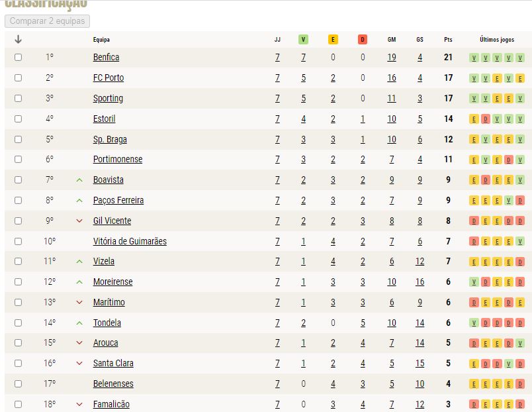This screenshot has height=412, width=532.
Task: Open the Vitória de Guimarães team link
Action: point(130,241)
